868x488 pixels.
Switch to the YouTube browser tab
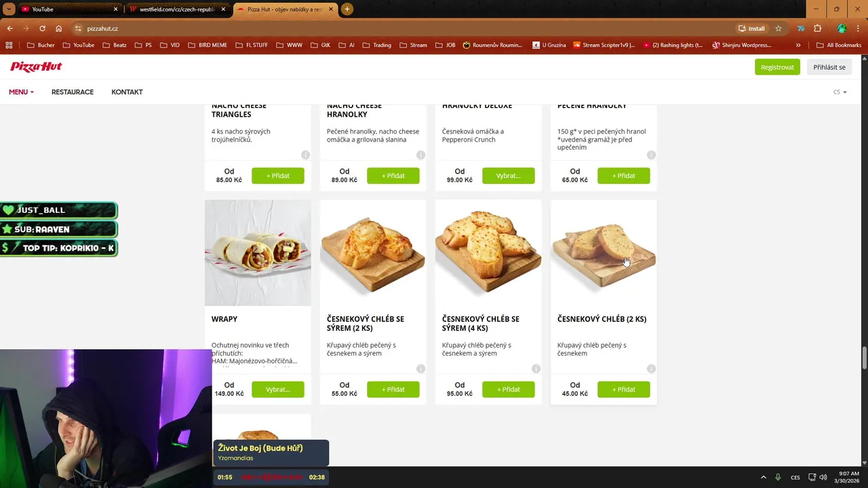point(68,9)
